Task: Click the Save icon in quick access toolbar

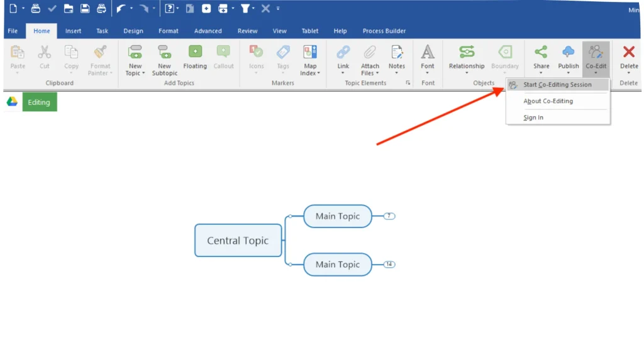Action: tap(85, 8)
